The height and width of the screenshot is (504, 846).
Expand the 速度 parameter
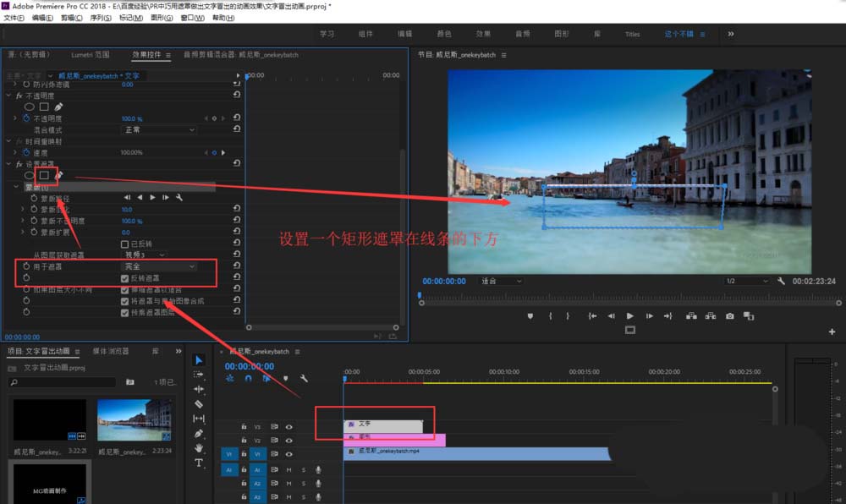point(15,152)
